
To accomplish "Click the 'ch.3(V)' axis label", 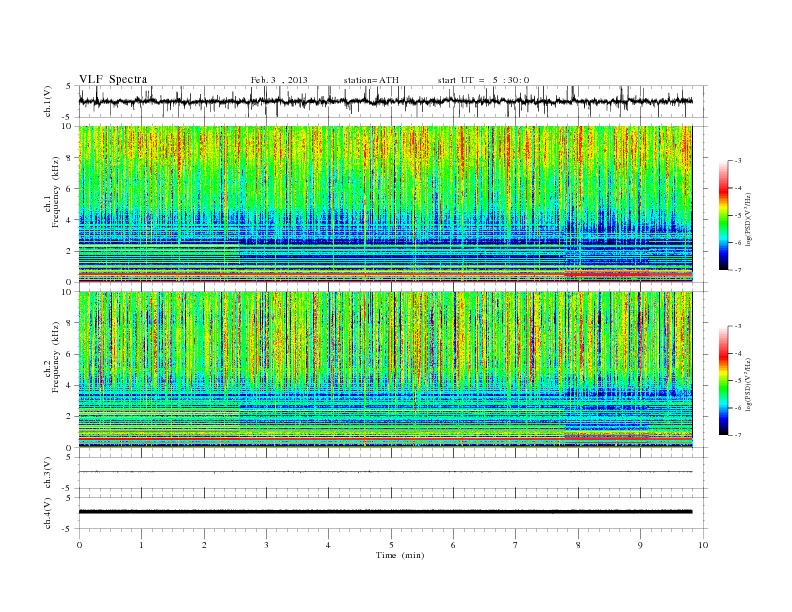I will [x=48, y=473].
